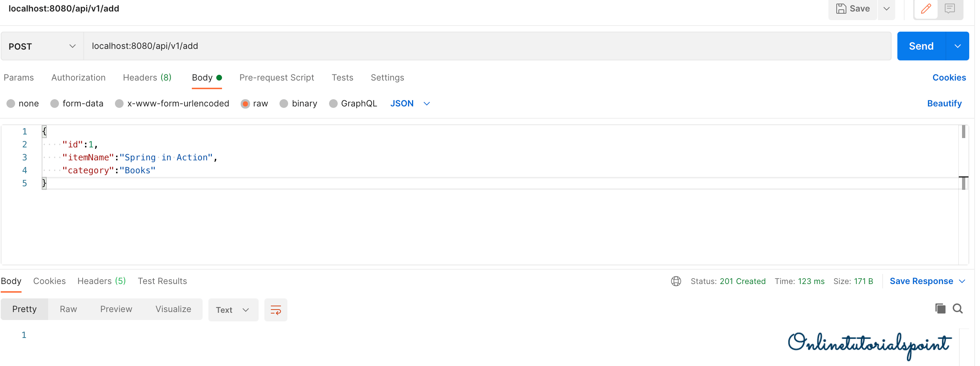Open the POST method dropdown

point(42,46)
